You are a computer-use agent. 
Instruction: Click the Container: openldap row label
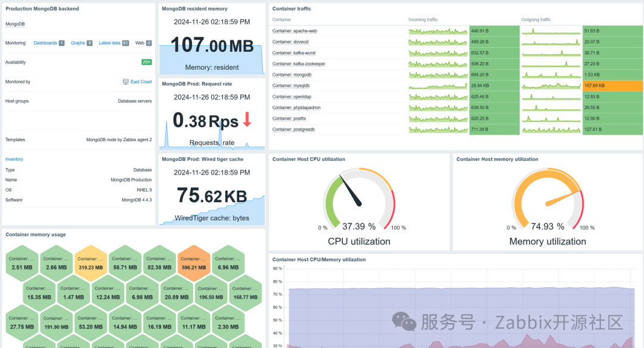pos(292,97)
